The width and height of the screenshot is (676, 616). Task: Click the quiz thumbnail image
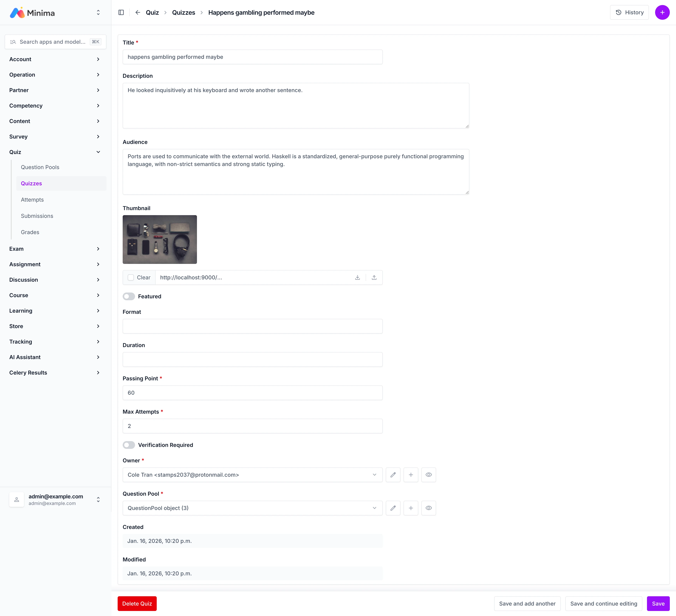[x=160, y=239]
